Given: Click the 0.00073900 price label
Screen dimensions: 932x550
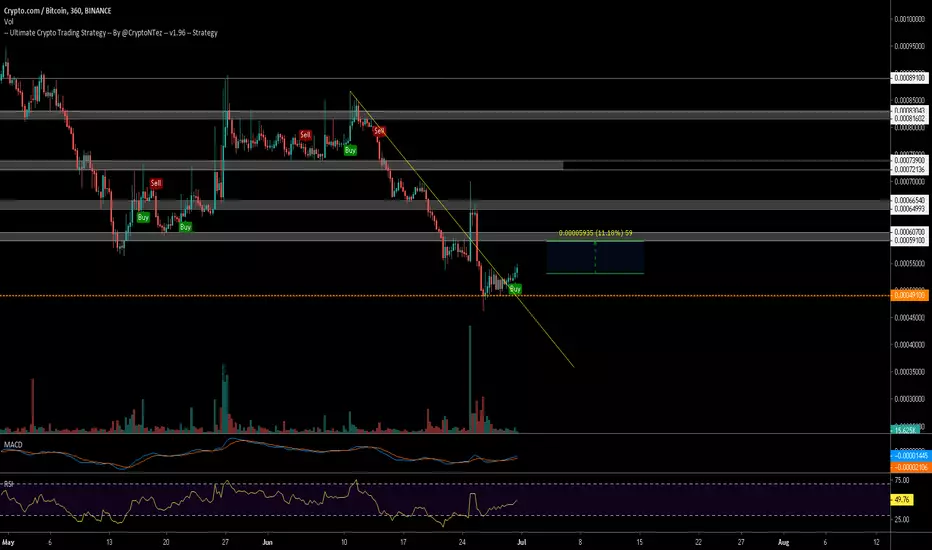Looking at the screenshot, I should click(x=910, y=161).
